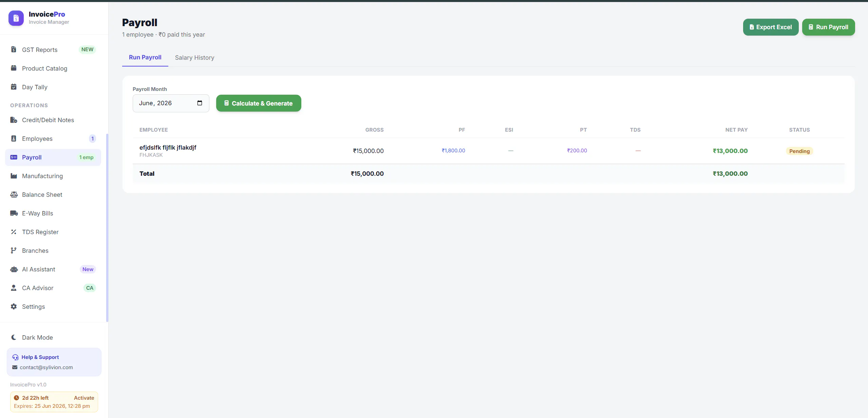Open GST Reports page

coord(53,50)
